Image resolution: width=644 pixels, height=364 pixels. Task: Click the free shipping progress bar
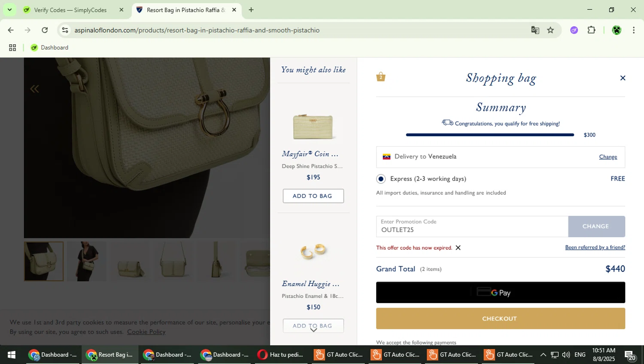[x=490, y=135]
